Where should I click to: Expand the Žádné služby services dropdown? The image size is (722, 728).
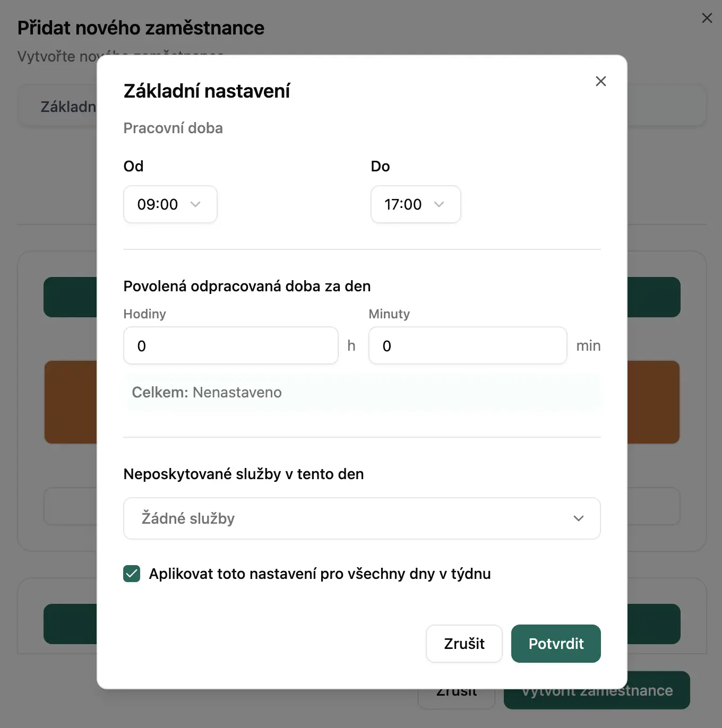click(362, 518)
